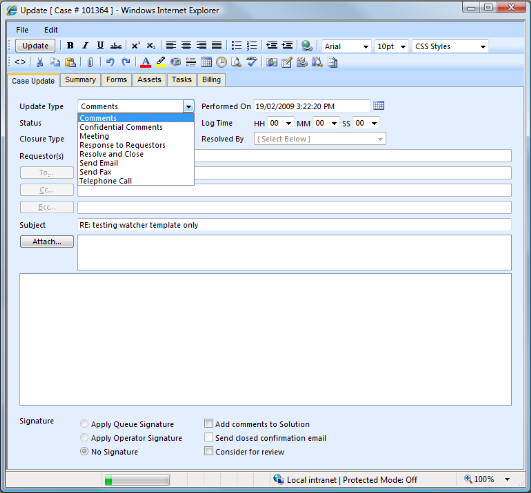Click the undo arrow icon
This screenshot has height=493, width=531.
pos(110,62)
